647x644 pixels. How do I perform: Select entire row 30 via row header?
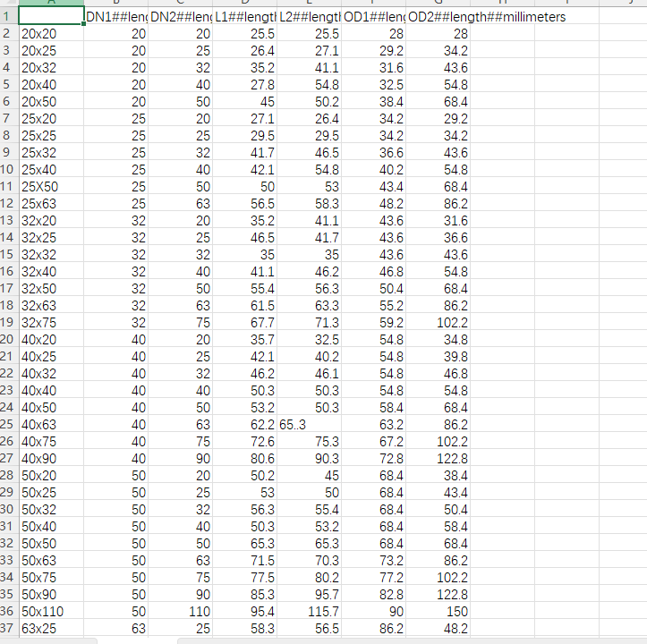(x=8, y=509)
